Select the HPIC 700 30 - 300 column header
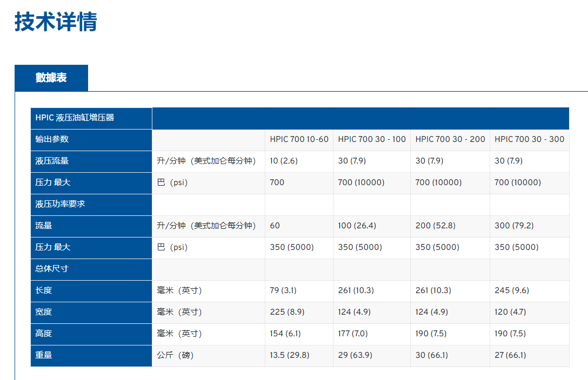This screenshot has width=588, height=380. pos(529,139)
